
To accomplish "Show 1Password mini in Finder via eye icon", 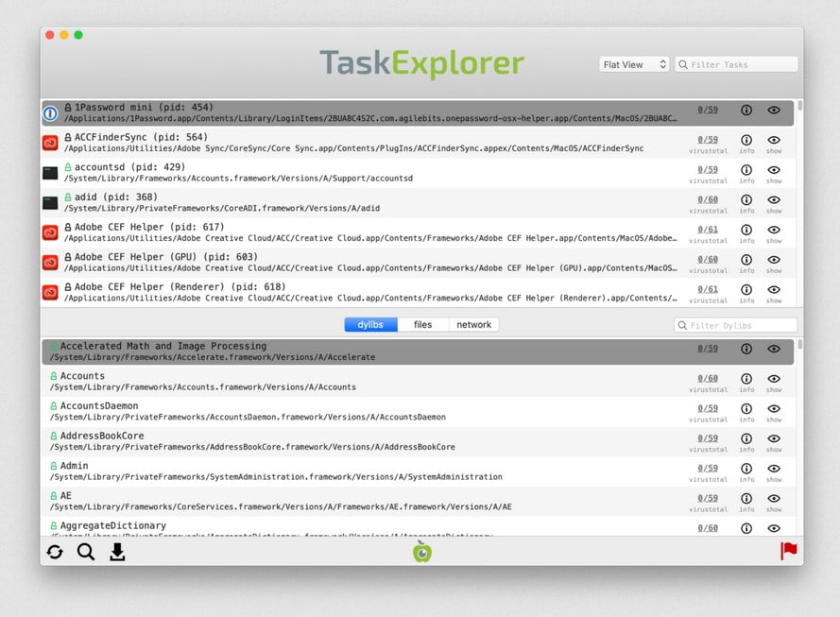I will coord(774,110).
